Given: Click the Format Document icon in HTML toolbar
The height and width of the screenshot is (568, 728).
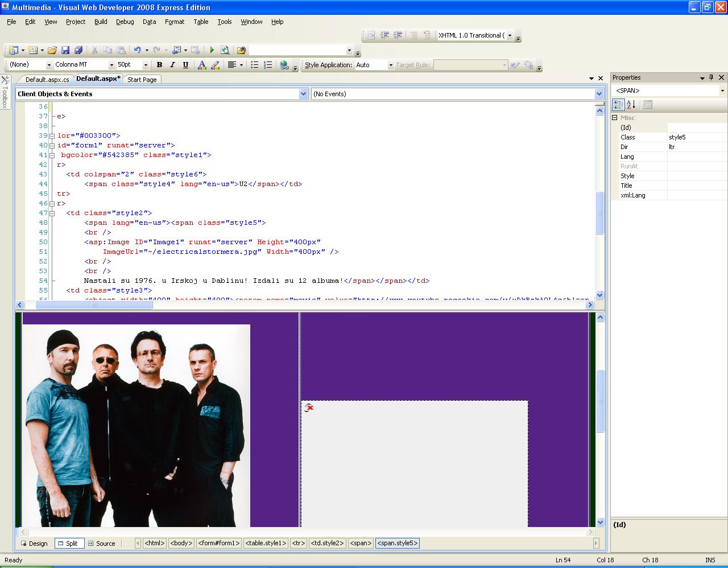Looking at the screenshot, I should (x=371, y=35).
